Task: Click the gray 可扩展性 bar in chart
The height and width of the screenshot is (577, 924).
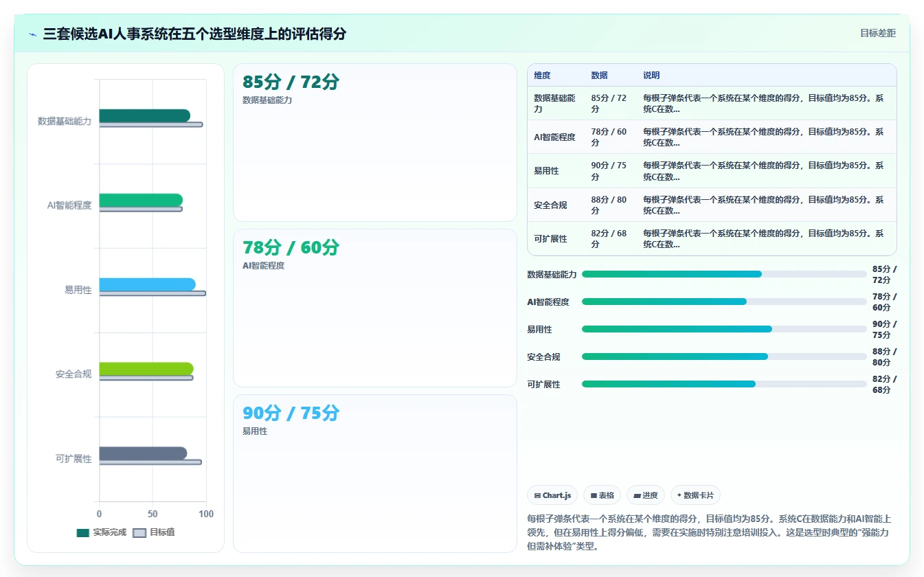Action: click(x=143, y=453)
